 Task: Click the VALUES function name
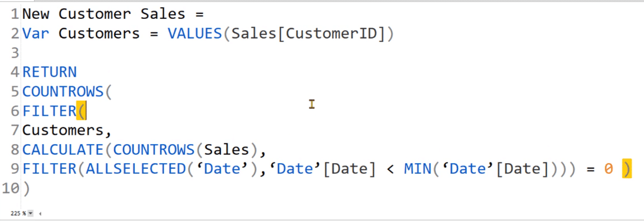194,34
